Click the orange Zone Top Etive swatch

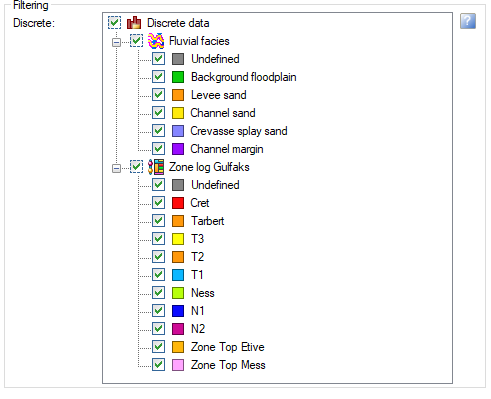178,347
